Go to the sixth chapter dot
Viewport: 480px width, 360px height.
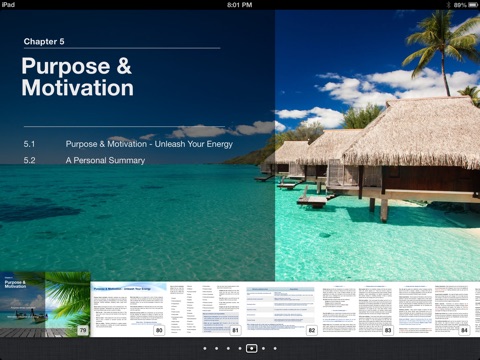point(263,348)
